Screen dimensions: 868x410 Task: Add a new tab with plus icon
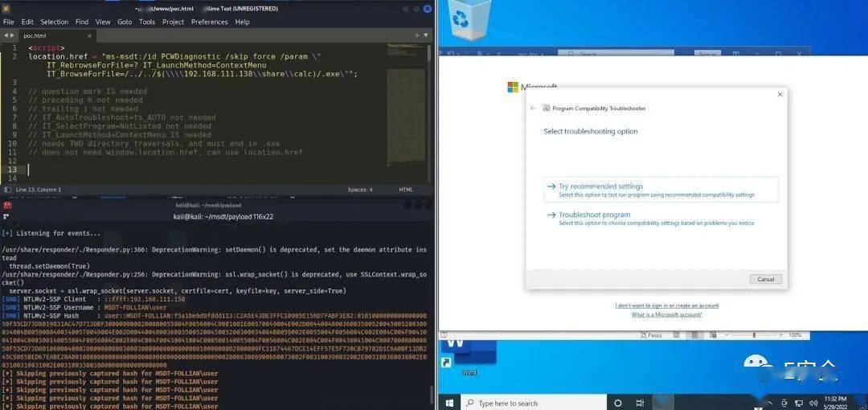[417, 35]
